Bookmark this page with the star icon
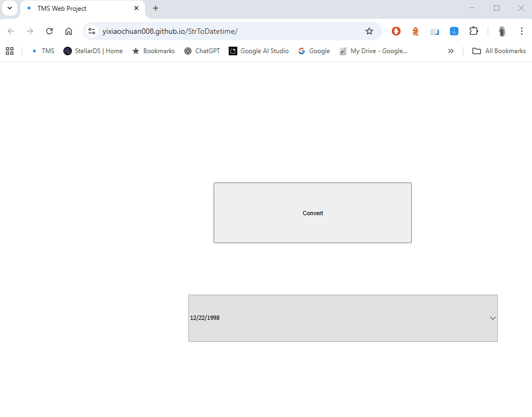The height and width of the screenshot is (417, 532). click(x=369, y=31)
